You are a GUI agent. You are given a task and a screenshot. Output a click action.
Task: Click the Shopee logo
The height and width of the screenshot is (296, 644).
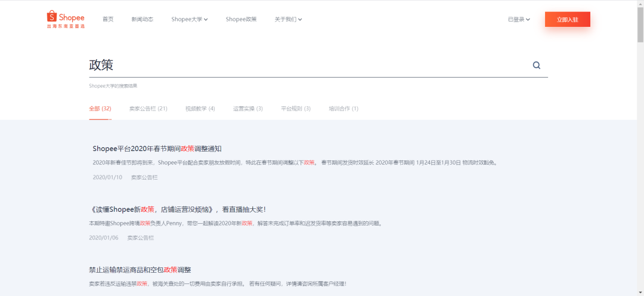66,19
